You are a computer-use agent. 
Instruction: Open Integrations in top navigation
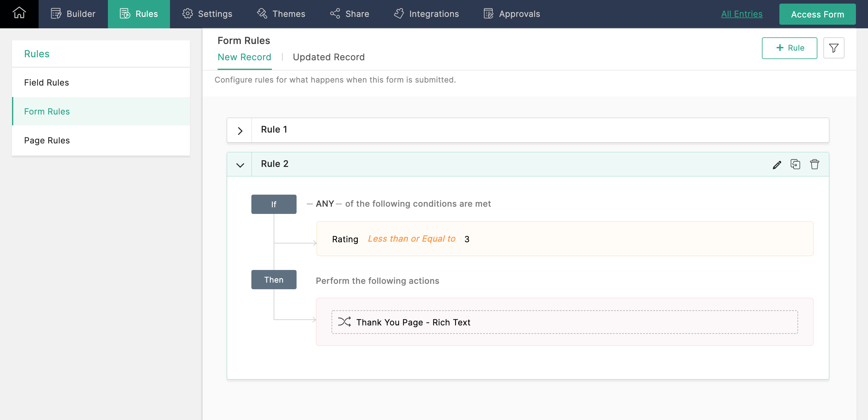[426, 14]
